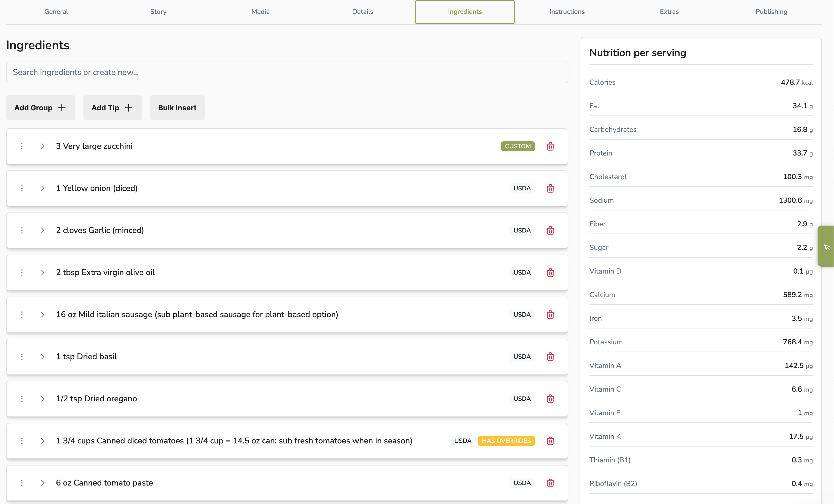
Task: Grab drag handle of Extra virgin olive oil row
Action: click(x=22, y=273)
